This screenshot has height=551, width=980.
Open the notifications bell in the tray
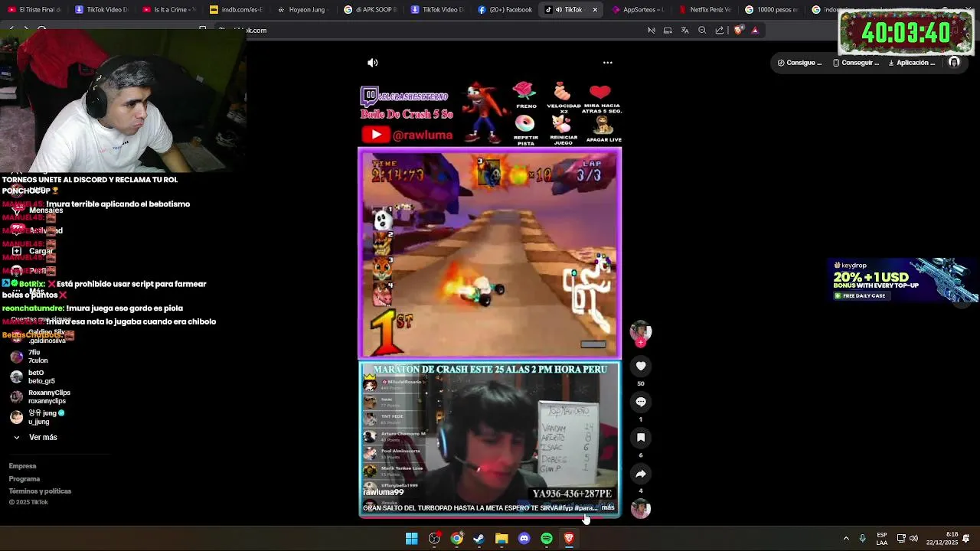[966, 539]
